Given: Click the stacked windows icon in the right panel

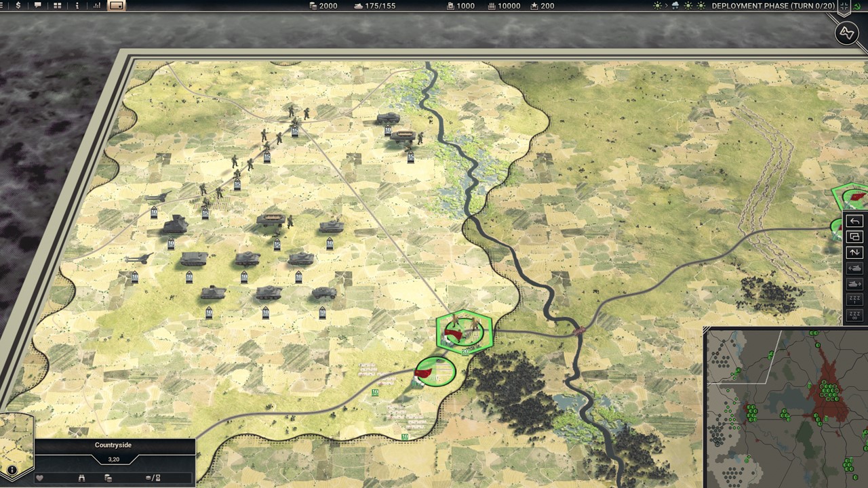Looking at the screenshot, I should tap(854, 237).
